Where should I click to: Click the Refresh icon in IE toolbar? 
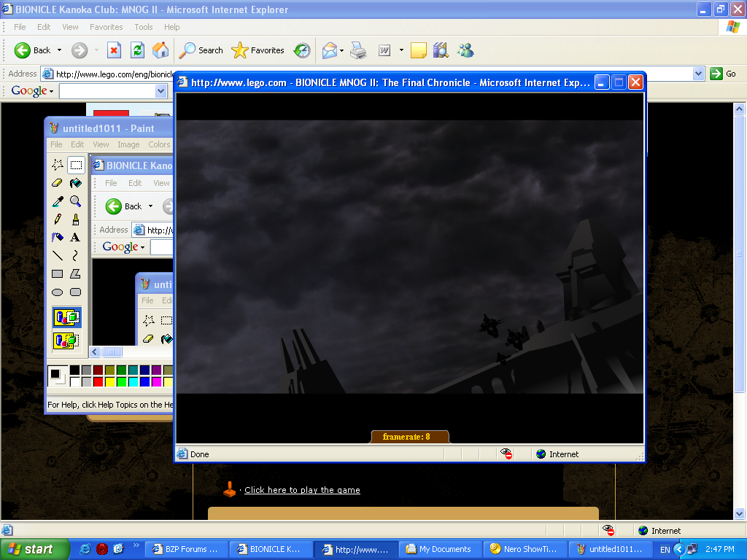pyautogui.click(x=137, y=50)
